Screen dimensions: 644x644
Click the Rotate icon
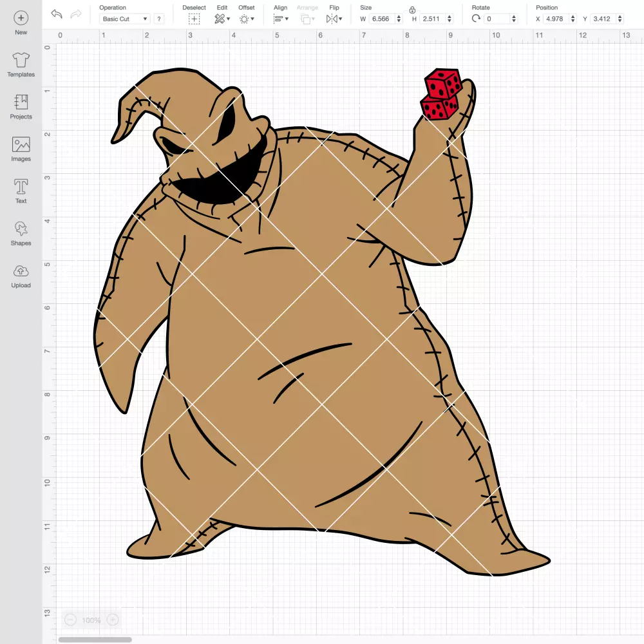[476, 19]
